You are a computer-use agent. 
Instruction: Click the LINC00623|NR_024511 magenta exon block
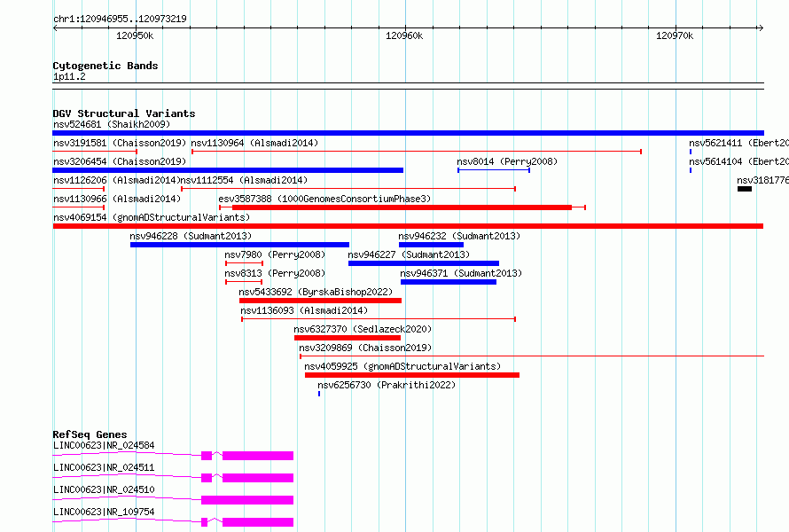click(x=258, y=478)
